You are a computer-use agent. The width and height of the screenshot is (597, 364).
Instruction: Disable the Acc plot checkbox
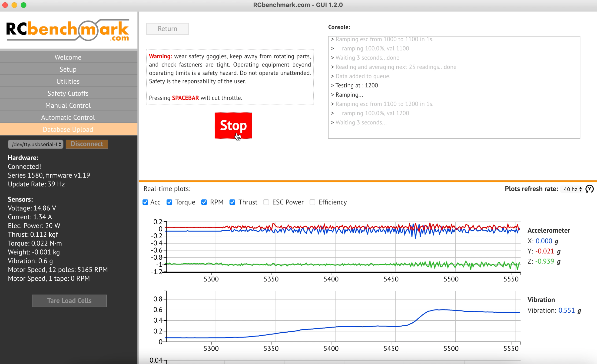(145, 202)
